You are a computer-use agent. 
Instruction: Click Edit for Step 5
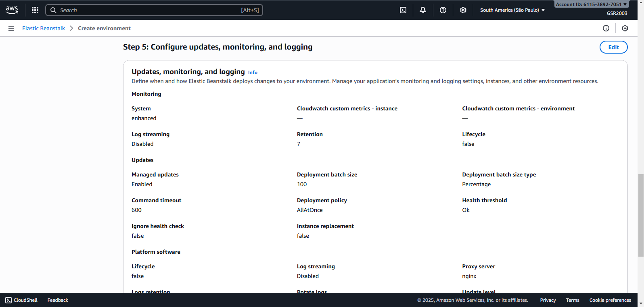(613, 47)
